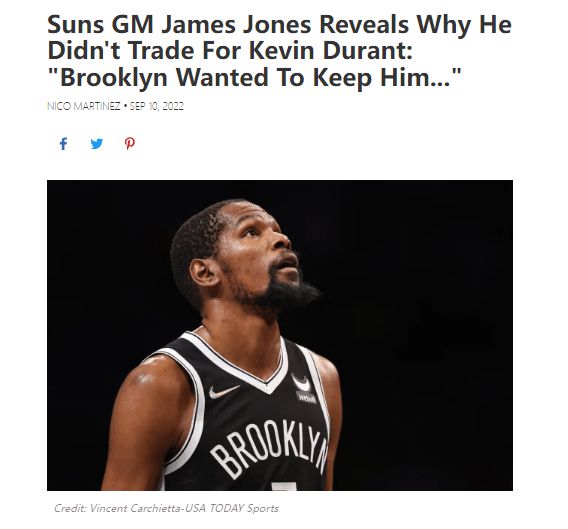Open the Kevin Durant article photo

[x=280, y=335]
